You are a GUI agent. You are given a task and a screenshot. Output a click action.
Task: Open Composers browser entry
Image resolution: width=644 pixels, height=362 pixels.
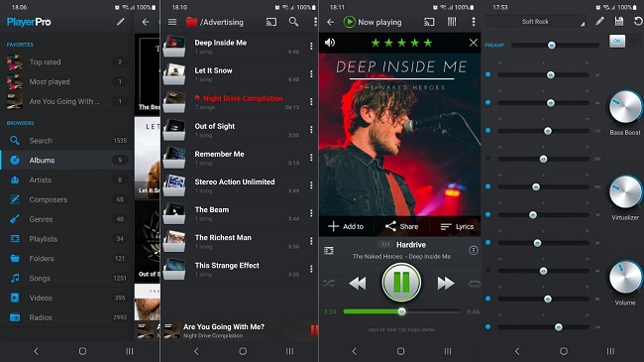[x=66, y=199]
